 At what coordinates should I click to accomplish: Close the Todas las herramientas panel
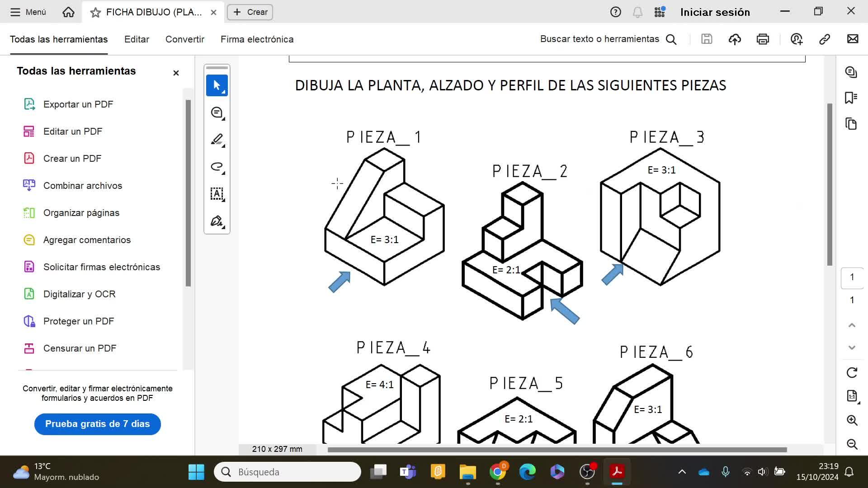[176, 73]
